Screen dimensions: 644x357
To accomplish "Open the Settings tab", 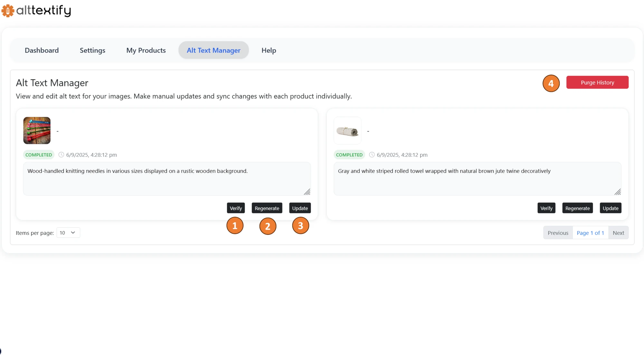I will click(x=92, y=50).
